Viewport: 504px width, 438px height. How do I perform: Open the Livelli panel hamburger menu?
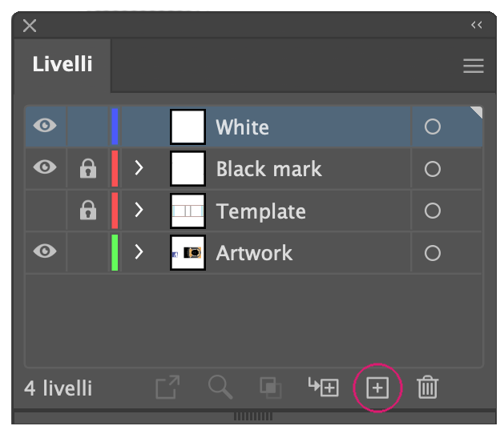pyautogui.click(x=473, y=66)
